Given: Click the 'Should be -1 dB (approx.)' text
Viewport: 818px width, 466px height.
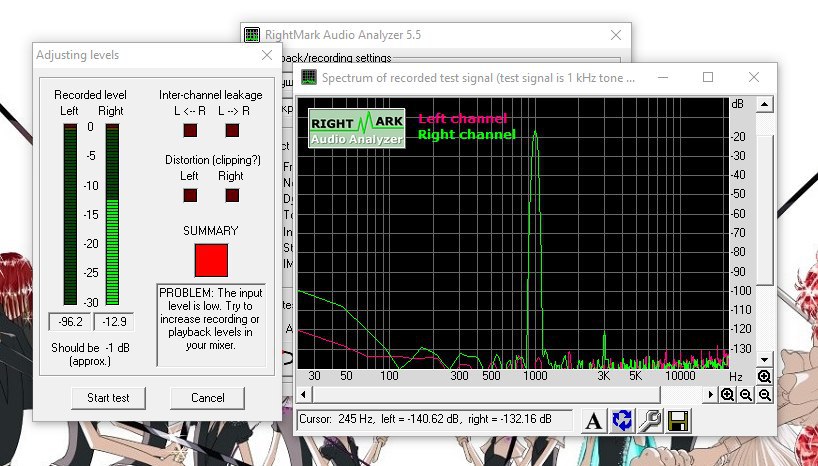Looking at the screenshot, I should [x=90, y=354].
